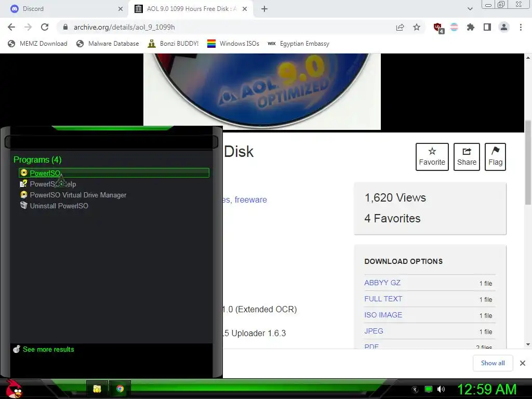Open File Explorer from the taskbar
Viewport: 532px width, 399px height.
97,389
